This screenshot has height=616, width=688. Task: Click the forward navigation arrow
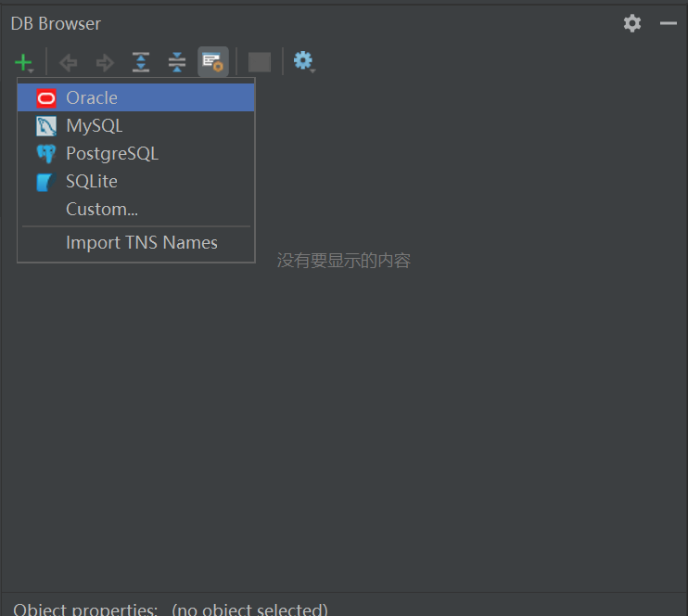point(105,62)
